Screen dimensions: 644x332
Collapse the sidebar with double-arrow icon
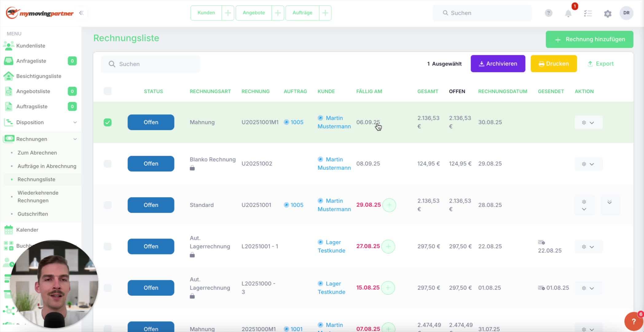pyautogui.click(x=81, y=13)
